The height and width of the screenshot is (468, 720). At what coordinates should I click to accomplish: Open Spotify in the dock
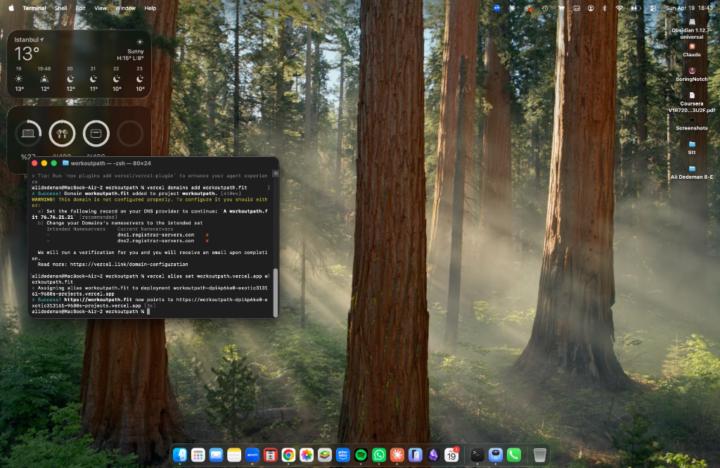[361, 455]
